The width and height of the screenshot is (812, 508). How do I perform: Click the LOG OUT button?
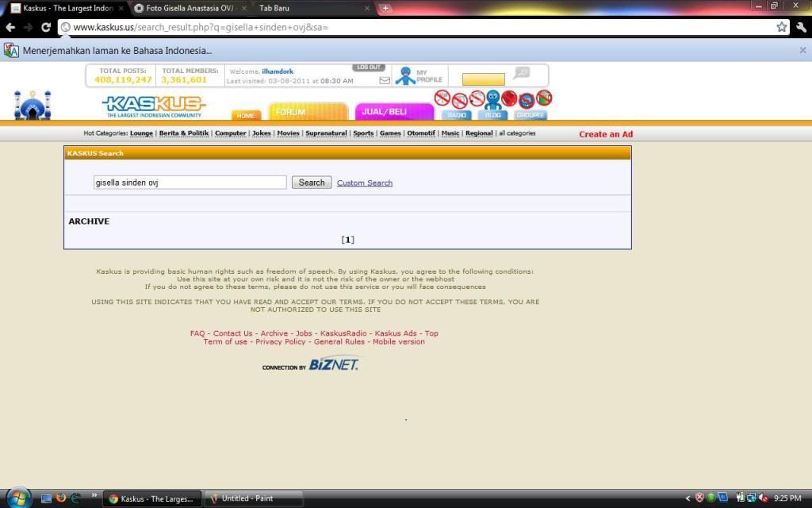[x=369, y=67]
